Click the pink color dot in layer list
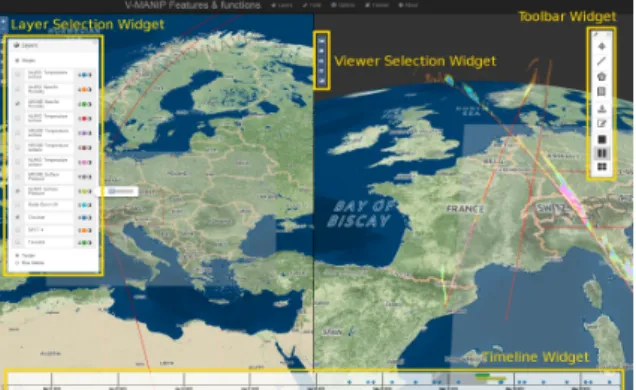The width and height of the screenshot is (636, 390). click(84, 162)
